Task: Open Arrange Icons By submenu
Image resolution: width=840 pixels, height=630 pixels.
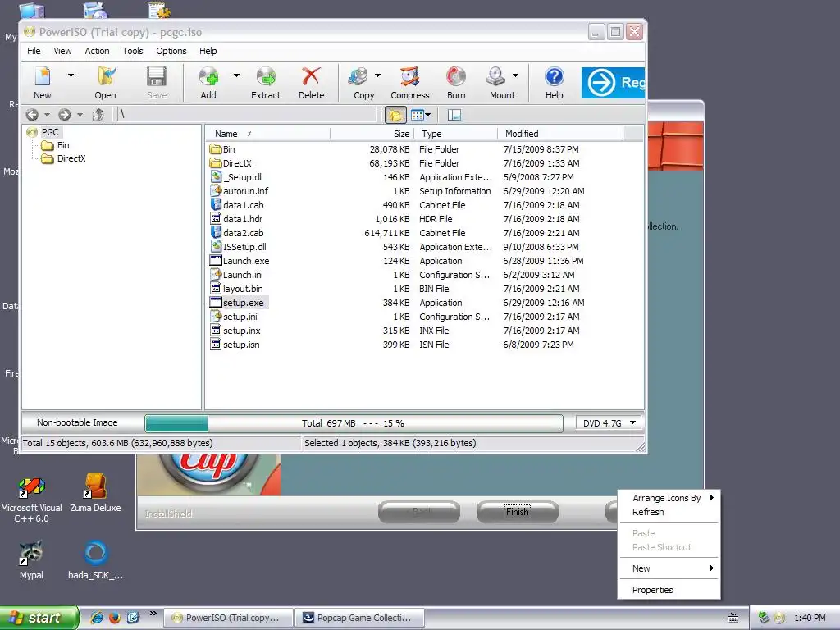Action: click(x=669, y=498)
